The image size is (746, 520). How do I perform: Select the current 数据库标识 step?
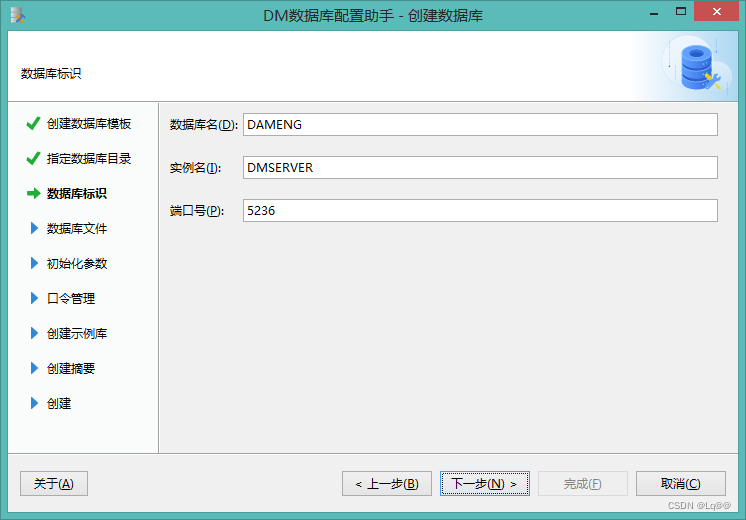77,194
